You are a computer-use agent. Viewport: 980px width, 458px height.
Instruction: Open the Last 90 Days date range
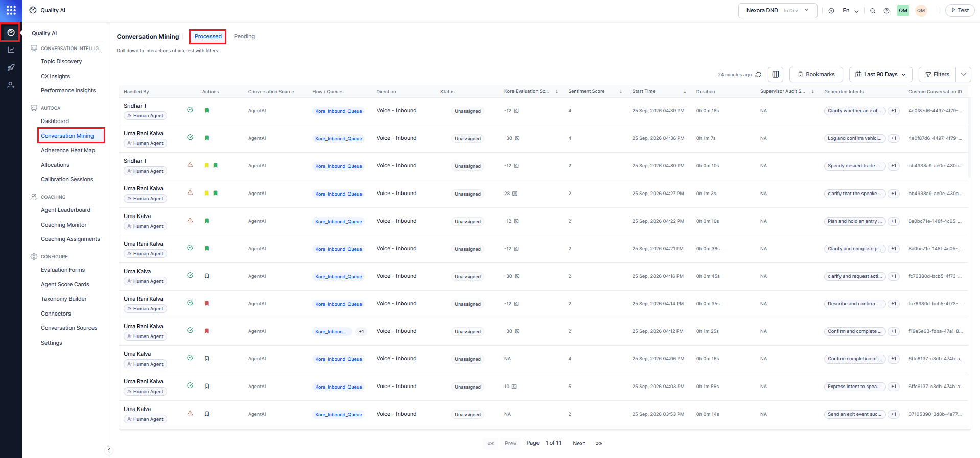[x=881, y=75]
